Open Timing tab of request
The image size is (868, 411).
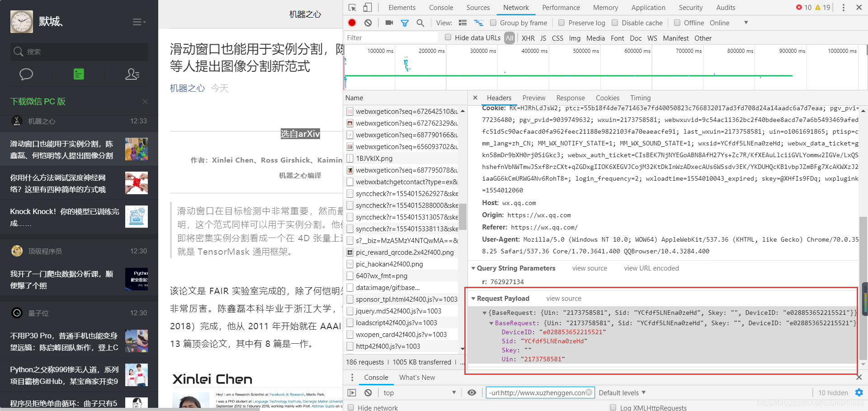(641, 98)
